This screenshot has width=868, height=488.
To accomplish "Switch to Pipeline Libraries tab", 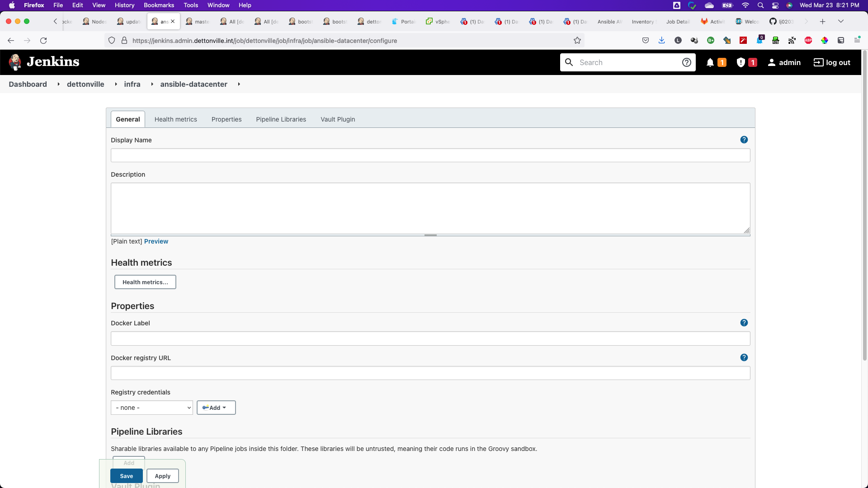I will [x=281, y=120].
